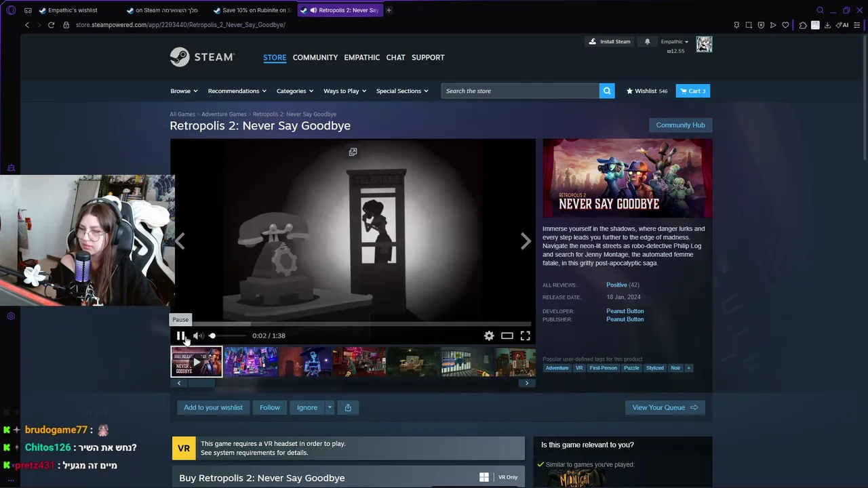
Task: Open the Community Hub
Action: pos(680,125)
